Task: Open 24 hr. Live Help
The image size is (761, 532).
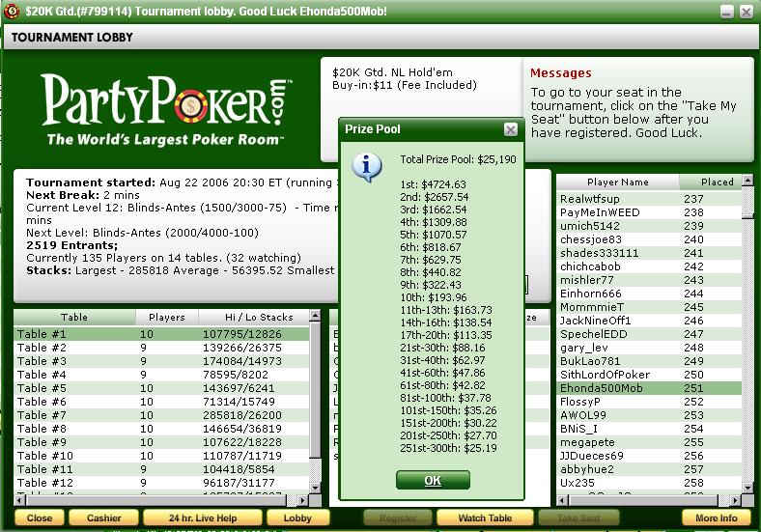Action: point(203,518)
